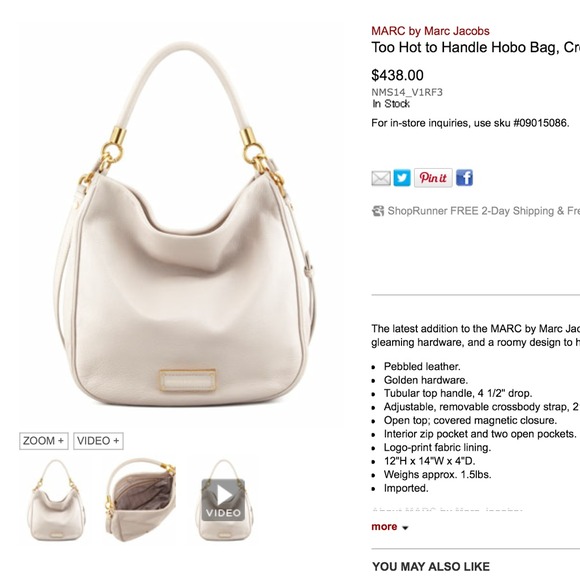The width and height of the screenshot is (580, 580).
Task: Open MARC by Marc Jacobs brand link
Action: coord(430,31)
